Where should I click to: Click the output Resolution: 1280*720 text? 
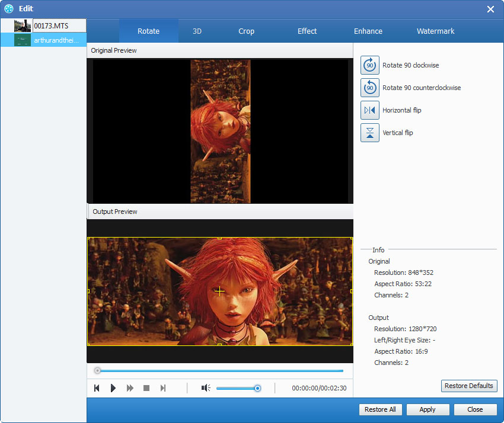click(406, 329)
